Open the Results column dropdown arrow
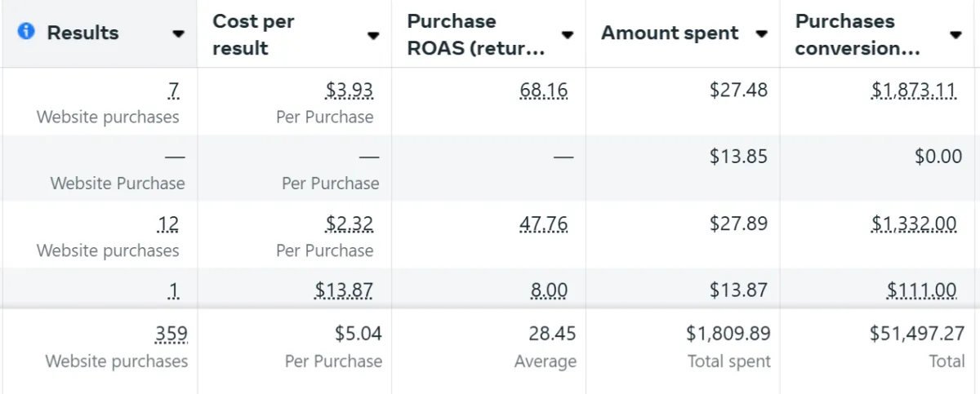This screenshot has width=980, height=394. point(178,34)
